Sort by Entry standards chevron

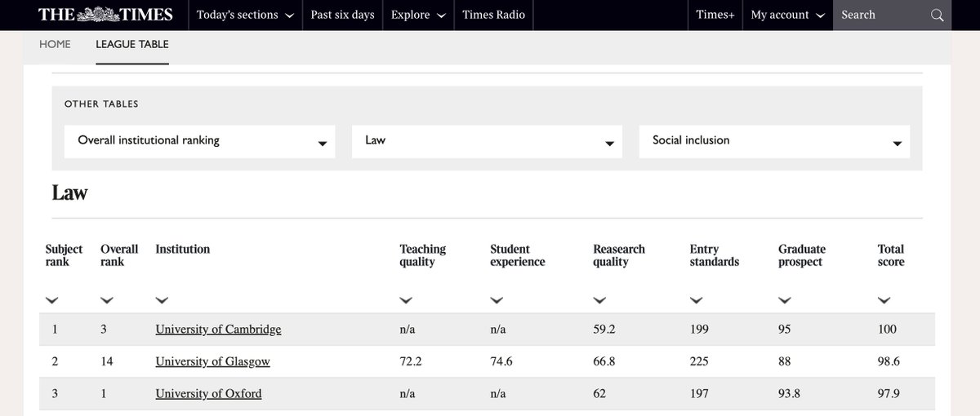click(696, 300)
